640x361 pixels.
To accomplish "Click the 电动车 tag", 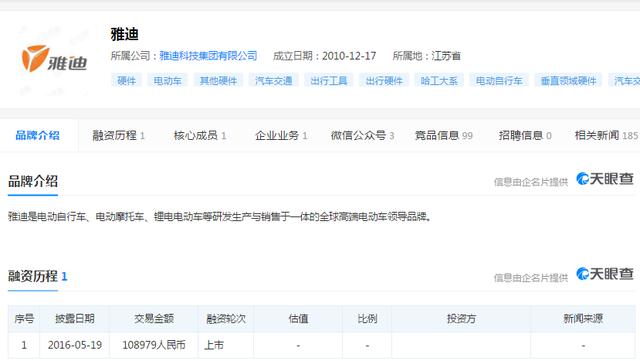I will pos(167,80).
